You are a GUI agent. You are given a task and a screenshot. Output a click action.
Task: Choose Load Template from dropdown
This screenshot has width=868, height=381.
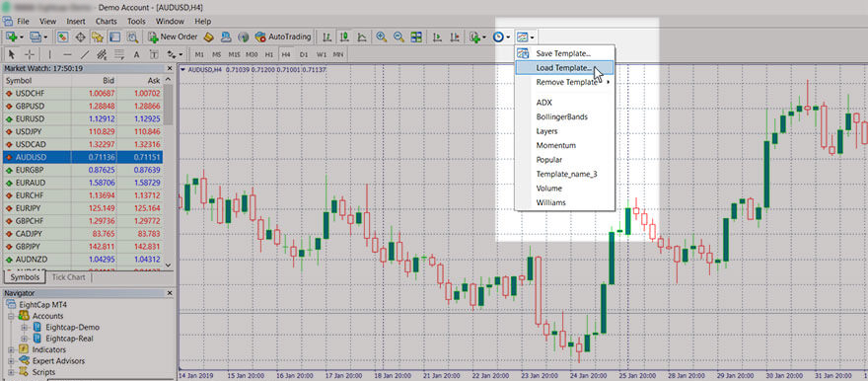pos(564,67)
